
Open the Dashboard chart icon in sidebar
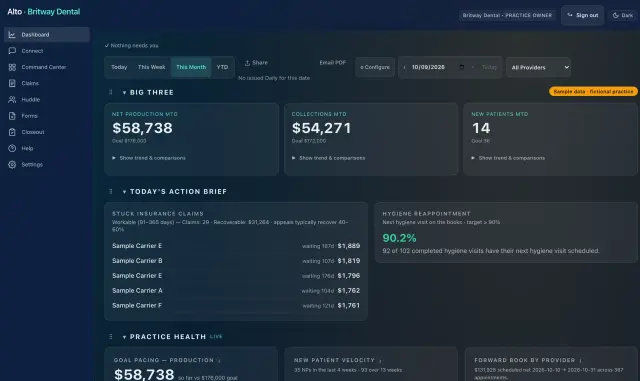click(x=12, y=35)
